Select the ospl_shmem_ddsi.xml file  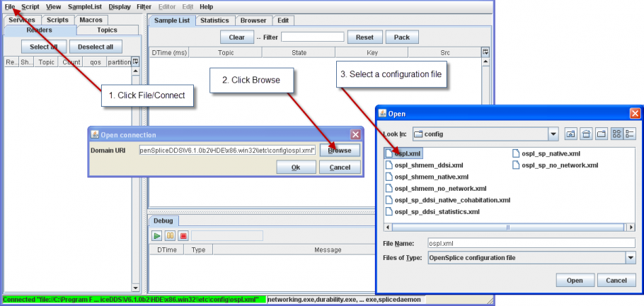click(x=425, y=165)
